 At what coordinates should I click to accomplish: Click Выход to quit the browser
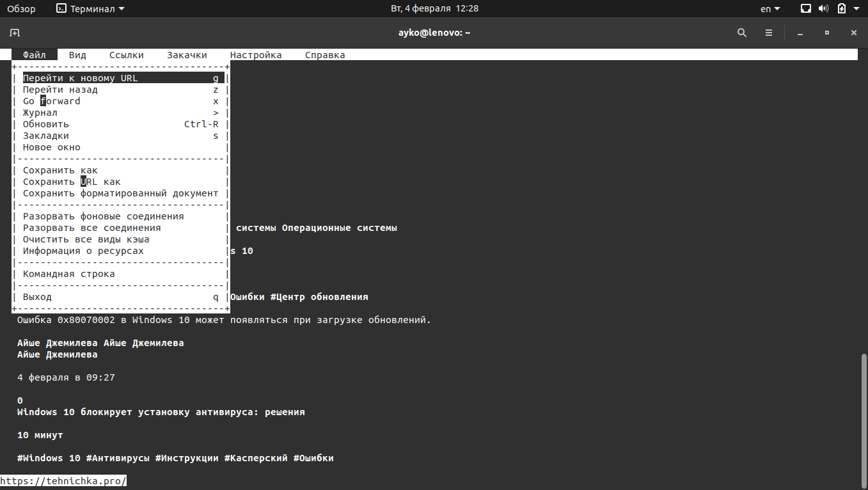38,297
